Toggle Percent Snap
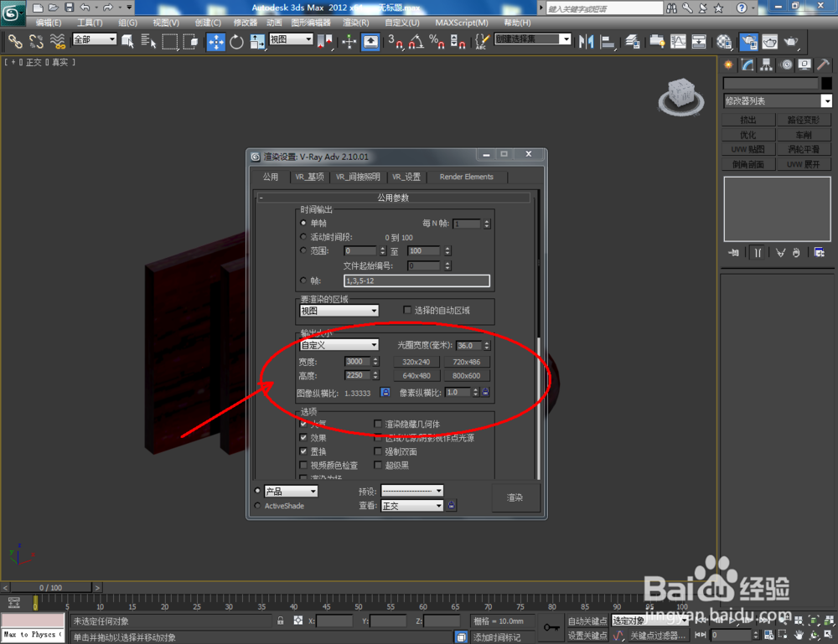838x644 pixels. tap(437, 42)
